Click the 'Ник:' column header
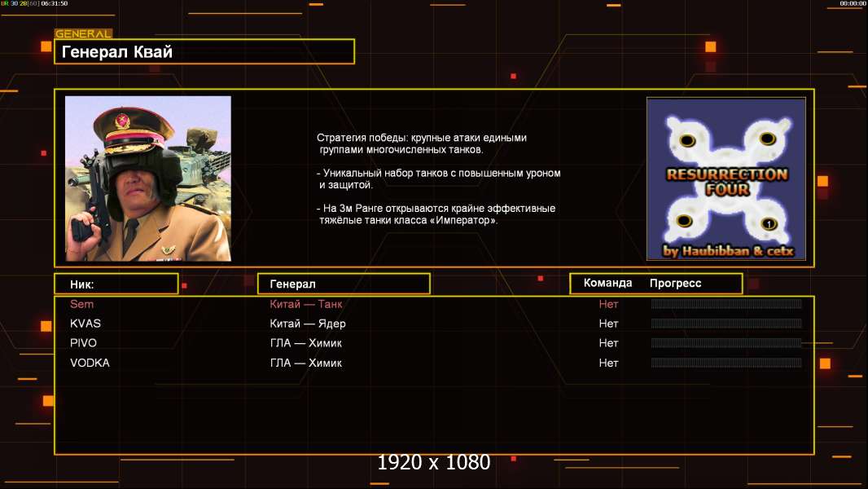This screenshot has height=489, width=868. click(116, 284)
